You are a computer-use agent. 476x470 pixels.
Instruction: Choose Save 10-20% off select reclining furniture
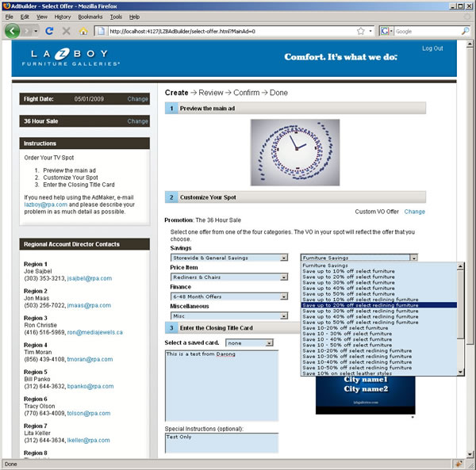pyautogui.click(x=357, y=350)
